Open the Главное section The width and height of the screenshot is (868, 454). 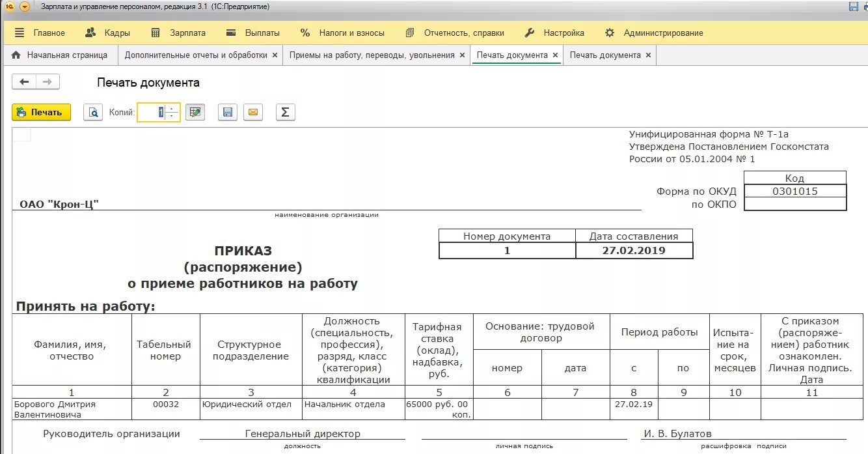[40, 33]
